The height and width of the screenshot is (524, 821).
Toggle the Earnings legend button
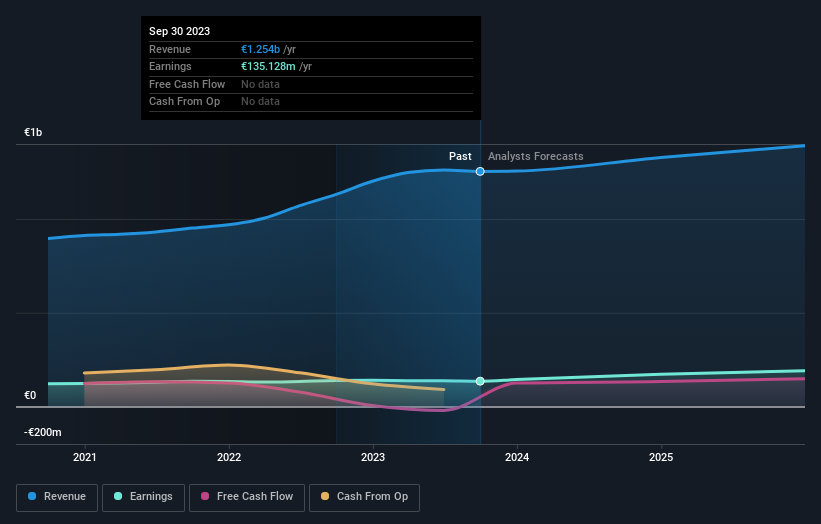coord(143,497)
